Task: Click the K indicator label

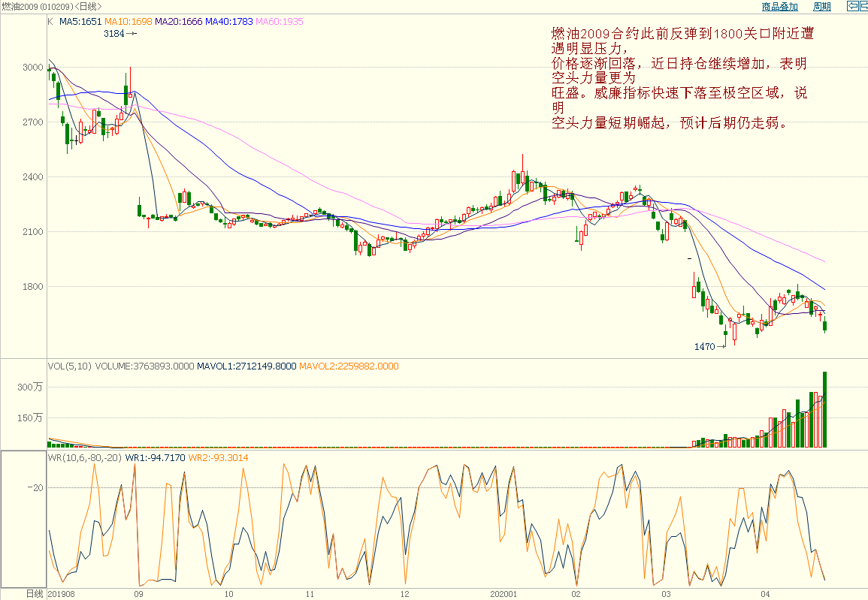Action: (x=50, y=22)
